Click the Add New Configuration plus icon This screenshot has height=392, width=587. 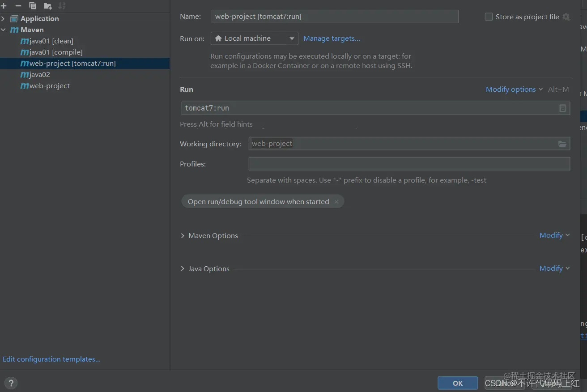pos(4,6)
